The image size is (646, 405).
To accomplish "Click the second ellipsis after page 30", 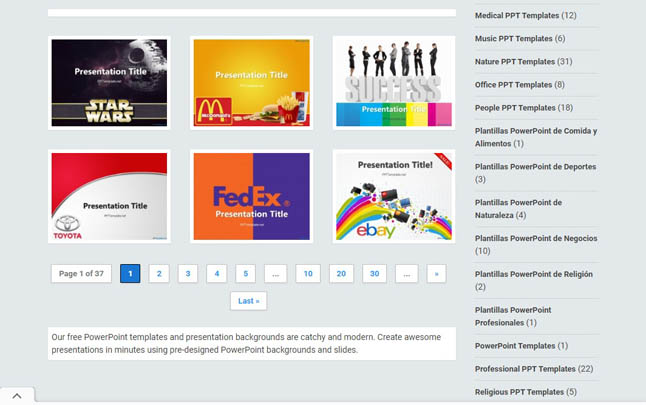I will tap(407, 274).
